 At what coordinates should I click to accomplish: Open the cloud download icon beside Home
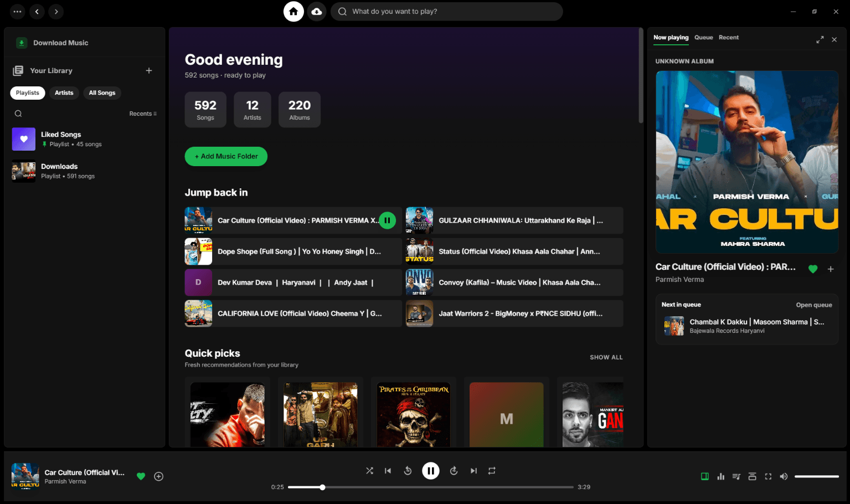[317, 12]
